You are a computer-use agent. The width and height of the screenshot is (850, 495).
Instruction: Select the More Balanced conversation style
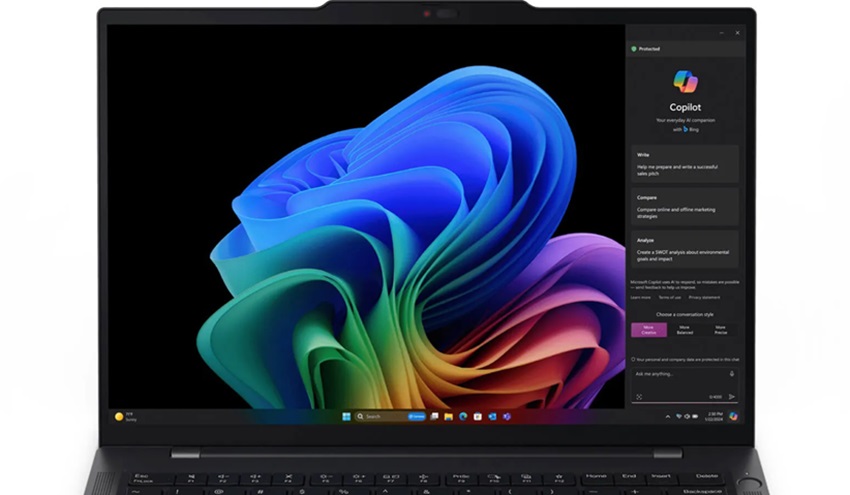click(685, 330)
